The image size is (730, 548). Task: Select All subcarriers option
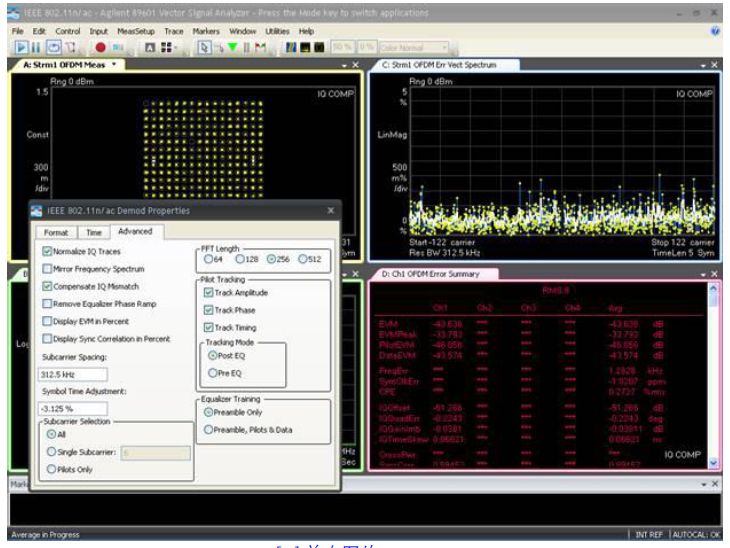point(51,434)
